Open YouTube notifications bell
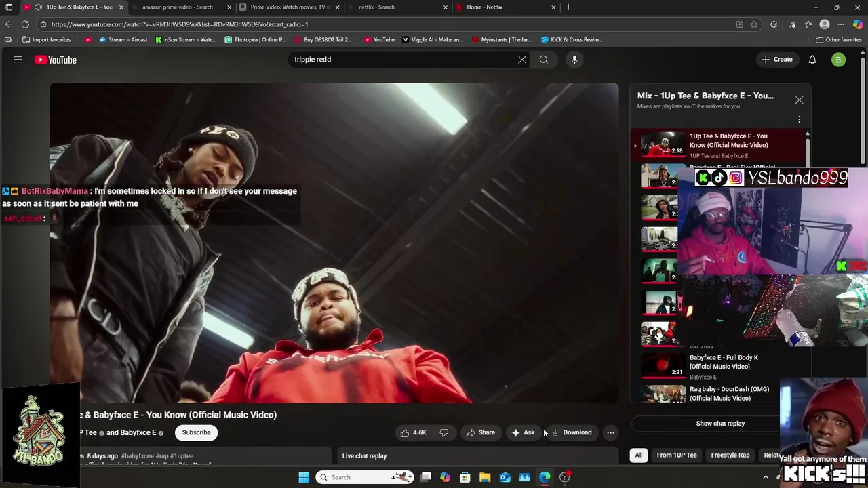Viewport: 868px width, 488px height. 812,60
